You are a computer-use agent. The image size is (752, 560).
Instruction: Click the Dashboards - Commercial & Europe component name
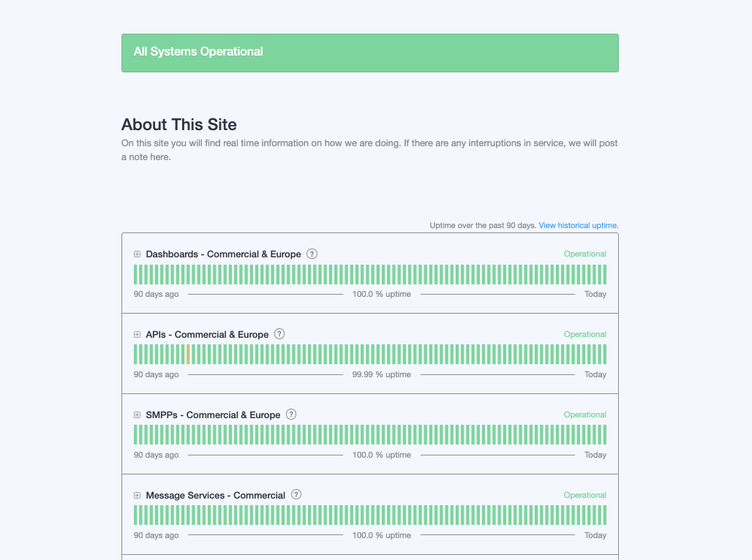223,254
